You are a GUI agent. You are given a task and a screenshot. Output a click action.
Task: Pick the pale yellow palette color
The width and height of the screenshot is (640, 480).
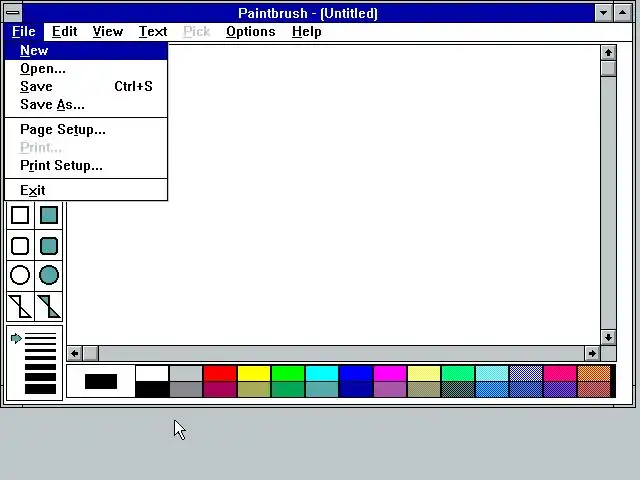[424, 373]
